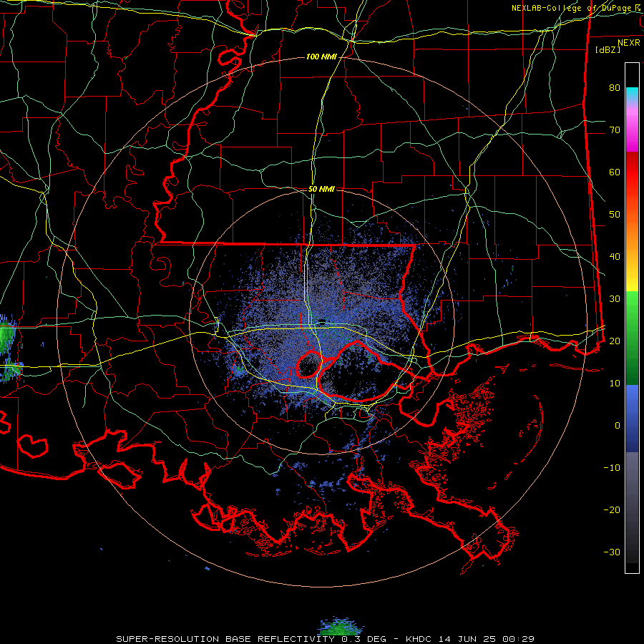The height and width of the screenshot is (644, 644).
Task: Click the blue segment of the color bar
Action: [632, 419]
